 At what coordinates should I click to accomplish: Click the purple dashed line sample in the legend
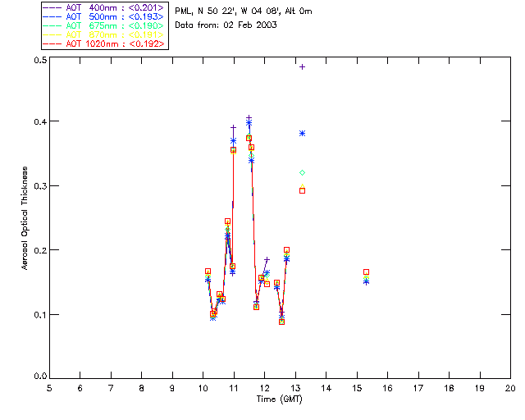52,7
